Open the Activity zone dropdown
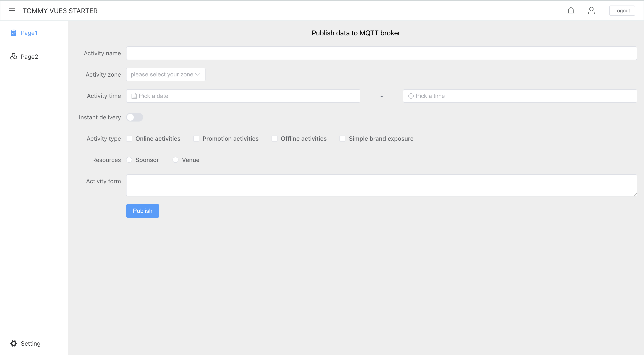 tap(165, 74)
